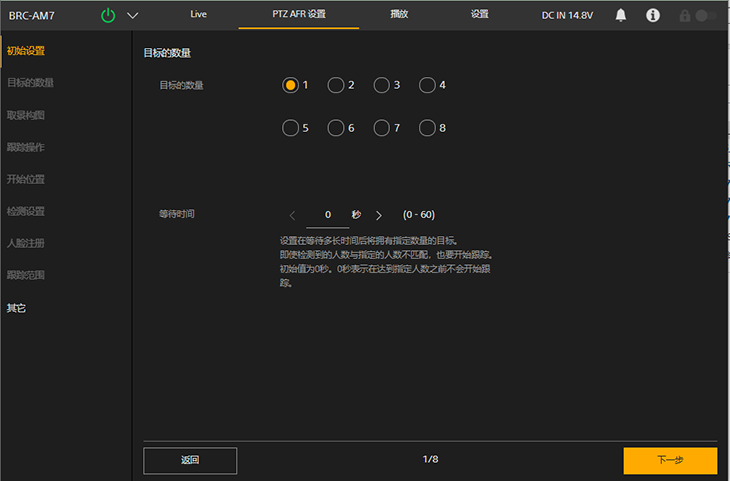Select target count 4 radio button
This screenshot has width=730, height=481.
[x=427, y=85]
